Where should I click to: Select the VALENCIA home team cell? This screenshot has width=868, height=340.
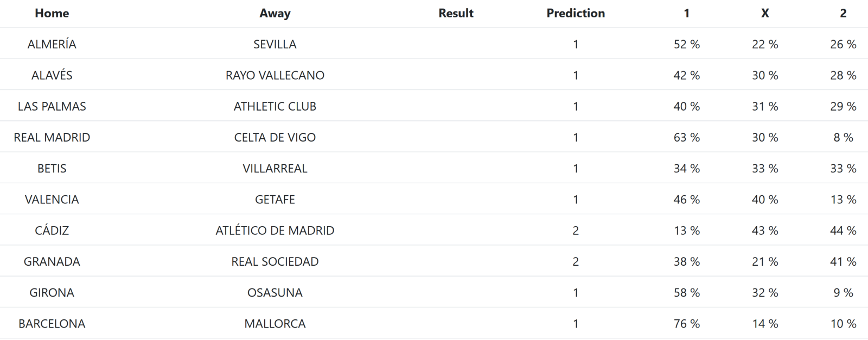coord(52,200)
